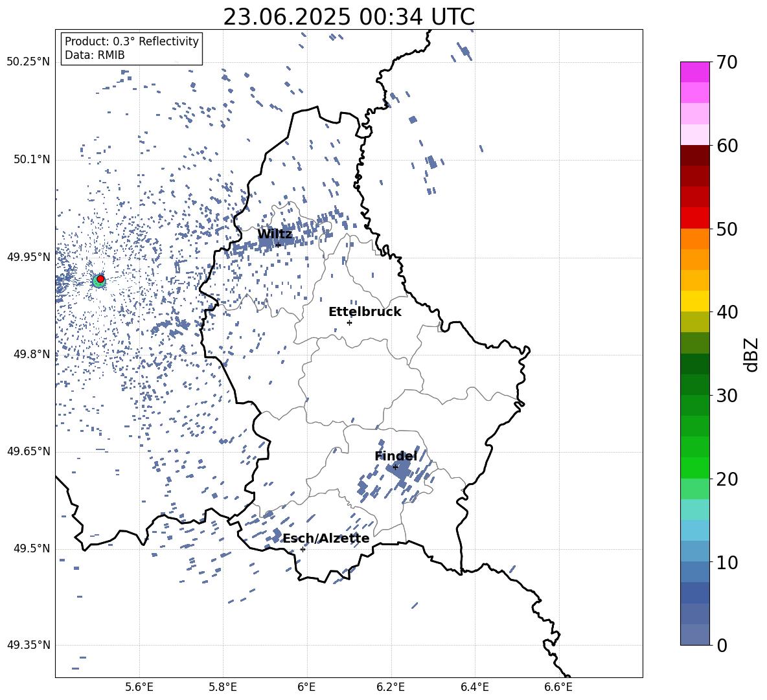Image resolution: width=767 pixels, height=700 pixels.
Task: Click the Findel station label
Action: tap(396, 456)
